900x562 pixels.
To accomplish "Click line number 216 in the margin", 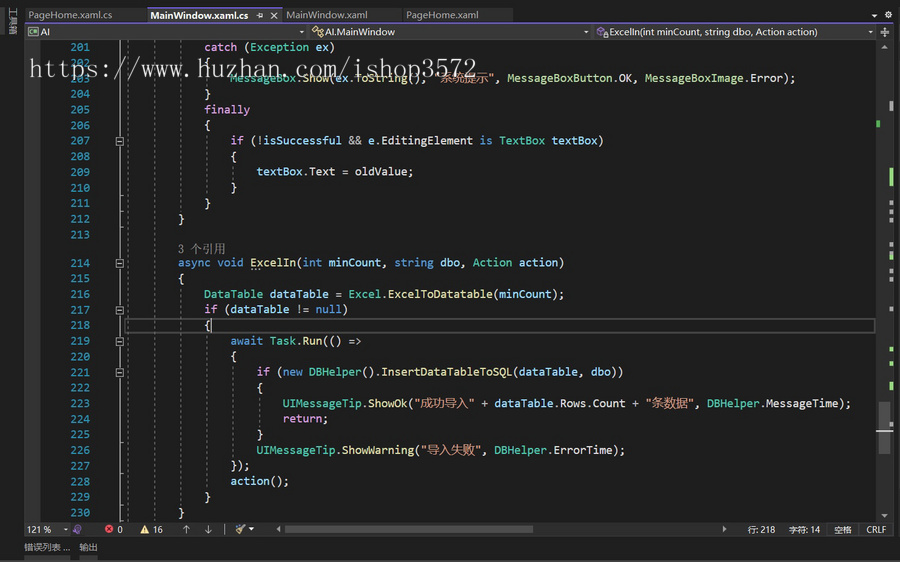I will coord(80,294).
